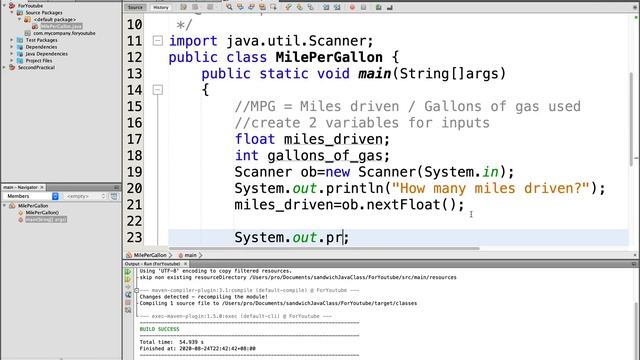Click MilePerGallon breadcrumb below editor
The height and width of the screenshot is (360, 640).
150,255
